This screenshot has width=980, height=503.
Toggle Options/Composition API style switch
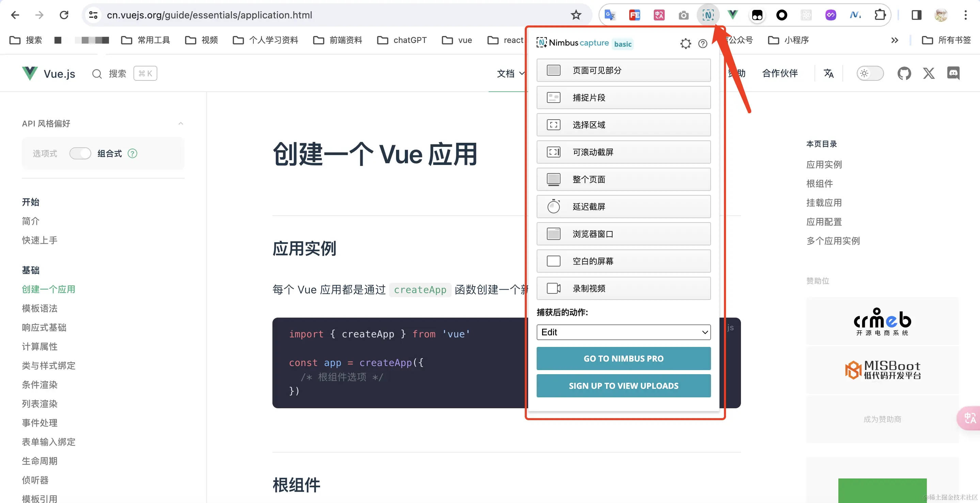80,153
